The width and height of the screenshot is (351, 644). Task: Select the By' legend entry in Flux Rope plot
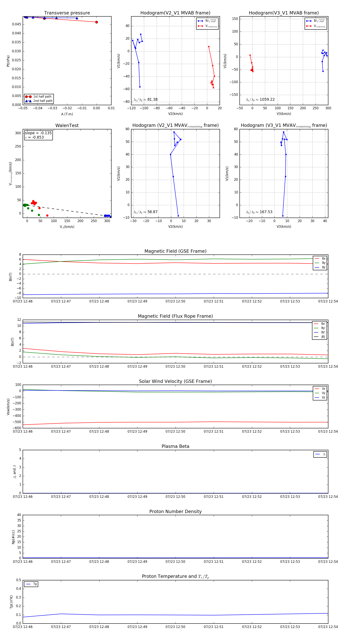click(320, 328)
